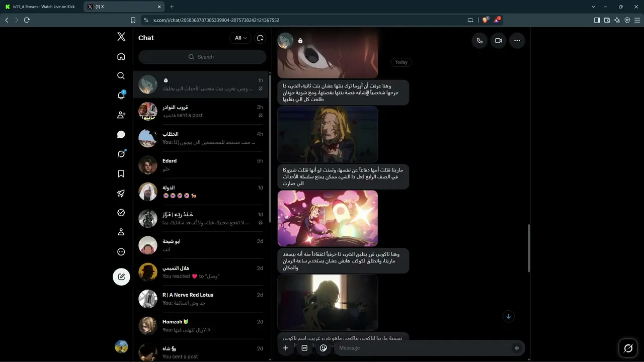This screenshot has height=362, width=644.
Task: Open the Explore magnifier icon in X sidebar
Action: coord(121,75)
